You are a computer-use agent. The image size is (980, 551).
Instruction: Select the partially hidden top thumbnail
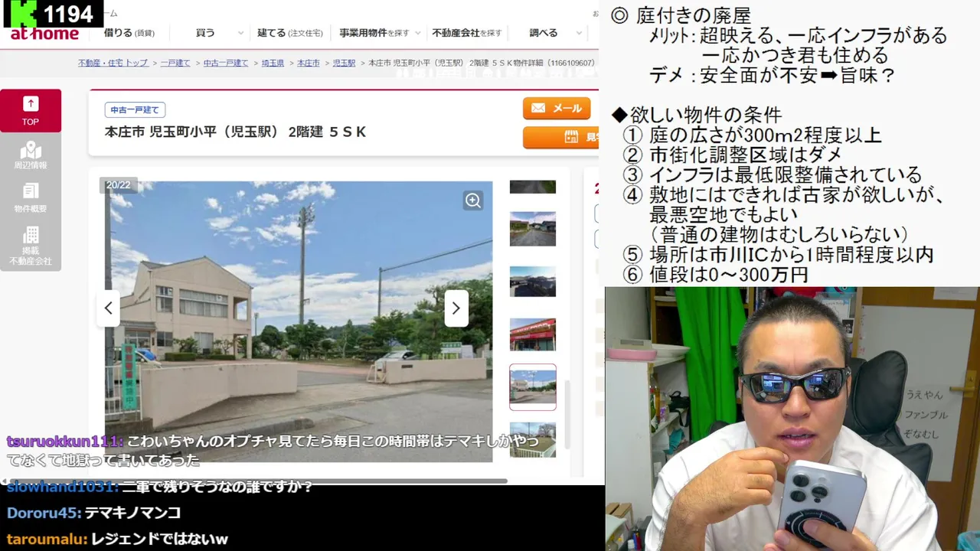533,187
